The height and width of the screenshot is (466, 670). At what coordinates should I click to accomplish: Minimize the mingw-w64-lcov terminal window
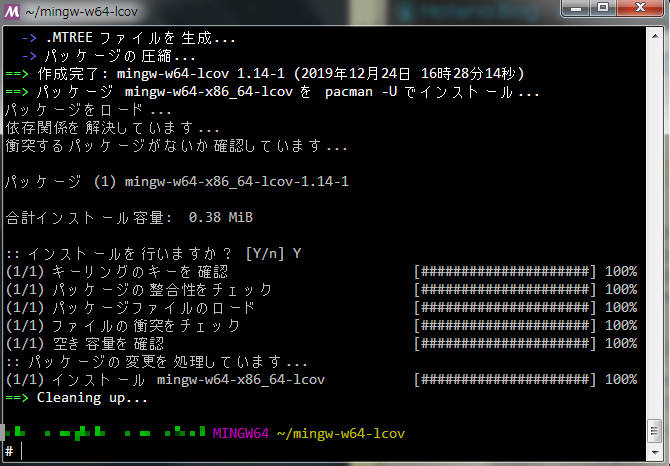click(x=576, y=8)
